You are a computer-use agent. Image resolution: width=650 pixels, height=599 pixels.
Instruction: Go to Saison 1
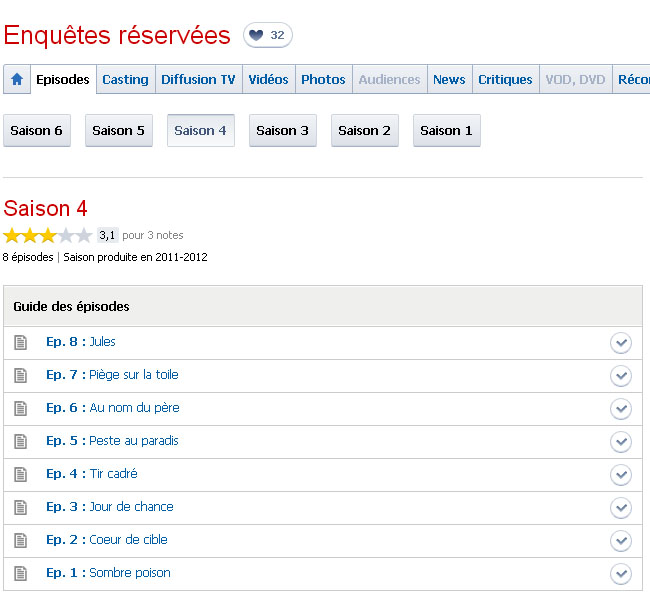[446, 131]
